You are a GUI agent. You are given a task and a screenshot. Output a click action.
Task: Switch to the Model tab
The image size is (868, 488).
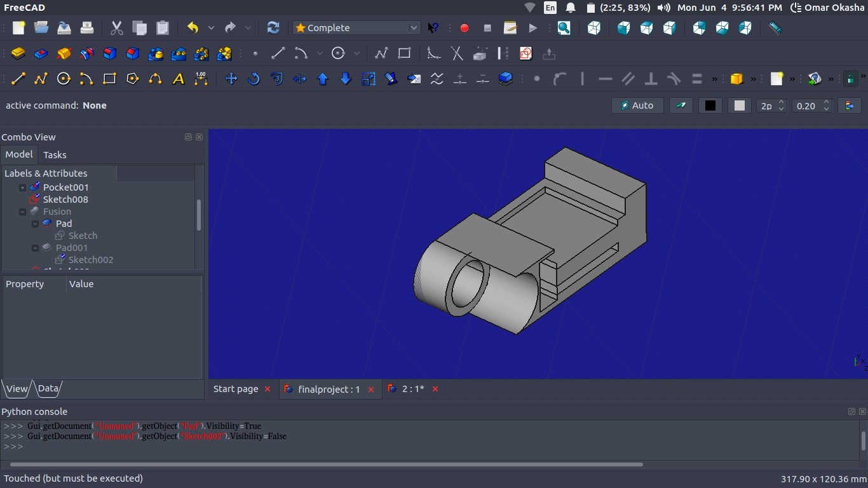[19, 154]
